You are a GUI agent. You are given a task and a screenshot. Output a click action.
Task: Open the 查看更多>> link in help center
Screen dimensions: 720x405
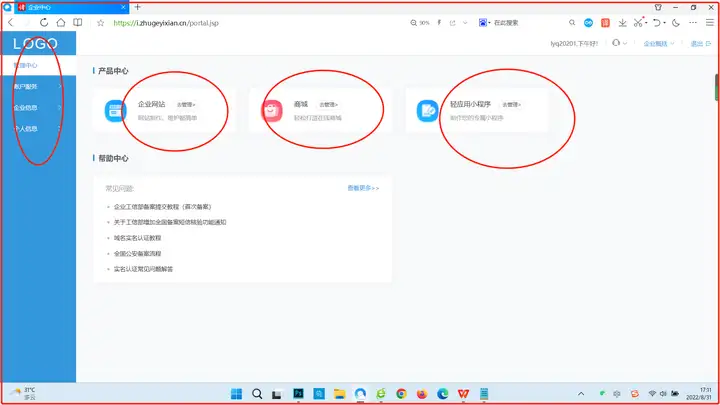pyautogui.click(x=363, y=188)
